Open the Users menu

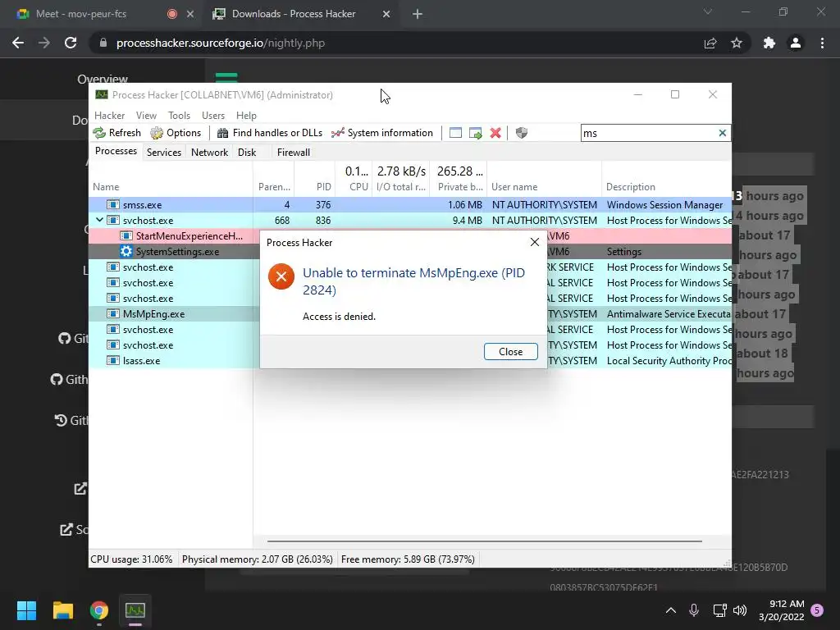tap(213, 115)
